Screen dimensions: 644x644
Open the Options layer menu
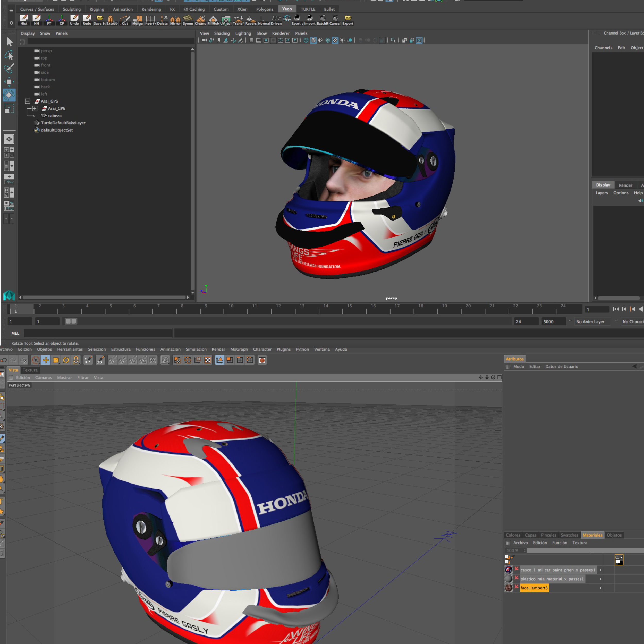point(621,193)
